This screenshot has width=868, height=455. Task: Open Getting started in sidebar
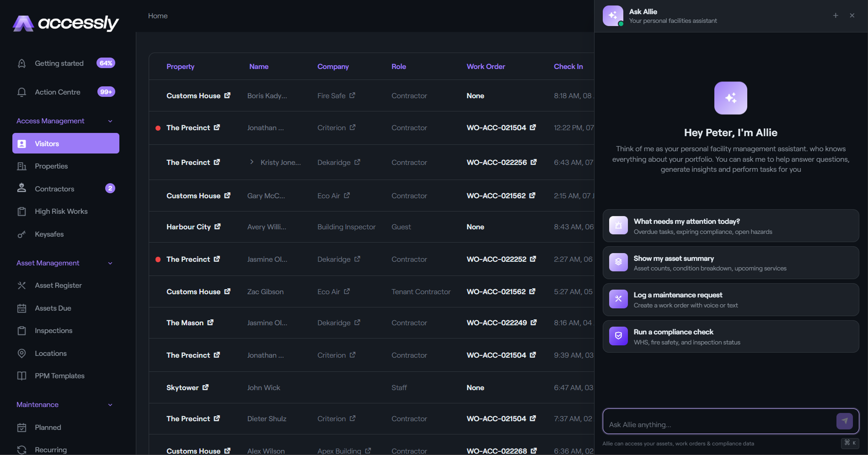pyautogui.click(x=65, y=63)
